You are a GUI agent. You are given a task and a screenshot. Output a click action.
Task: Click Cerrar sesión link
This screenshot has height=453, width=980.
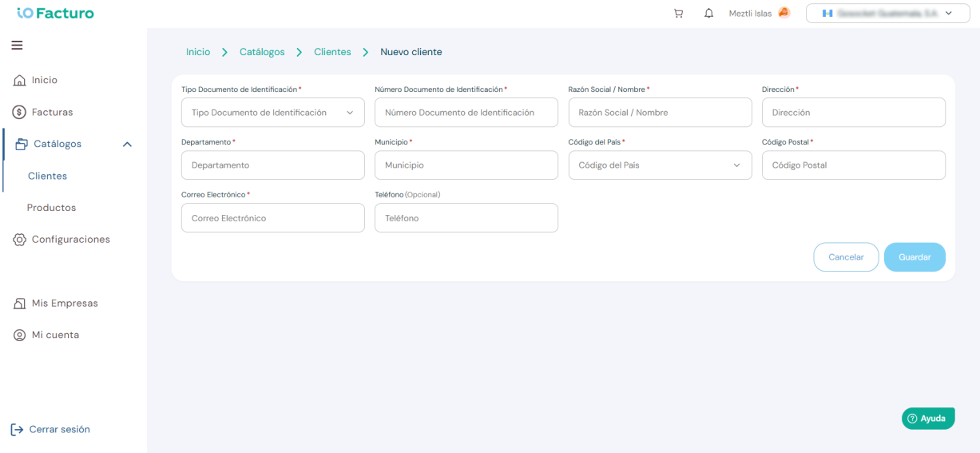pos(60,430)
